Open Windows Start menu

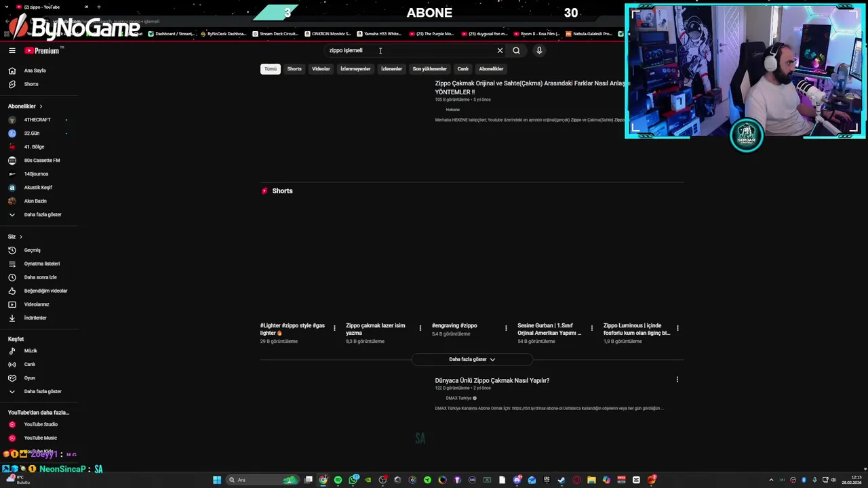pos(217,480)
